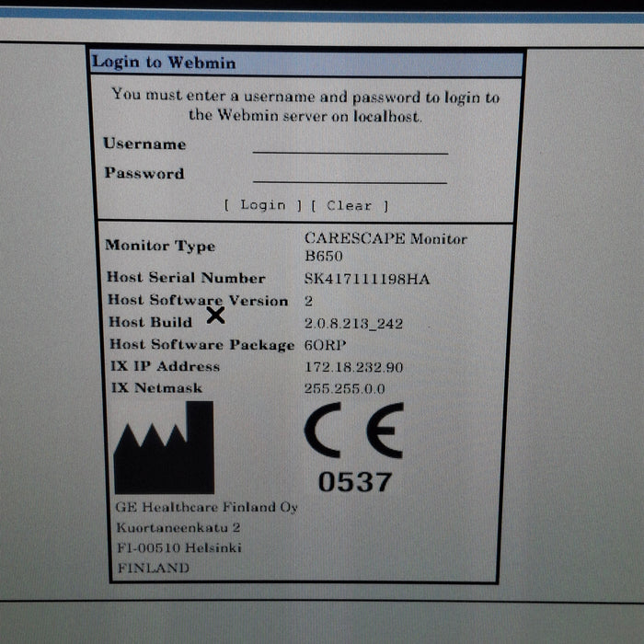Click the Kuortaneenkatu 2 address line

pyautogui.click(x=178, y=527)
